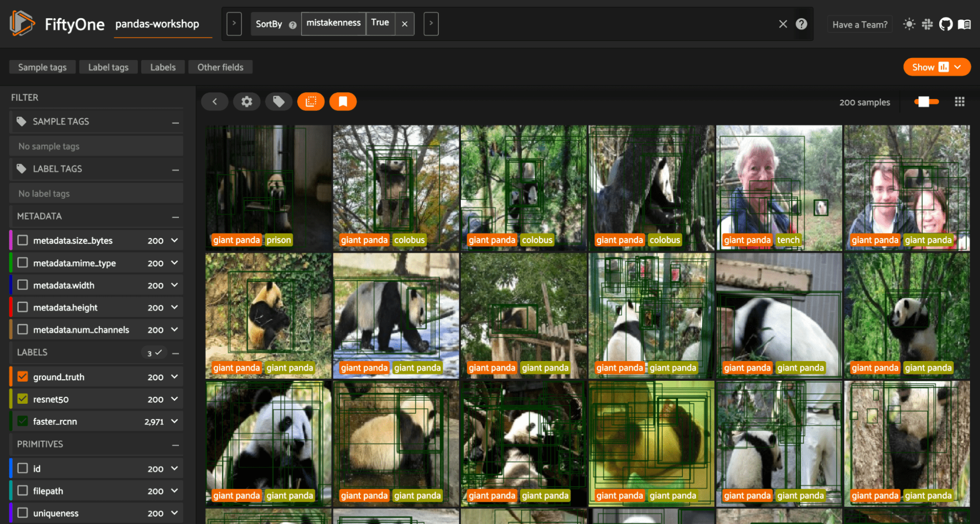The image size is (980, 524).
Task: Expand the metadata.width filter
Action: click(x=175, y=285)
